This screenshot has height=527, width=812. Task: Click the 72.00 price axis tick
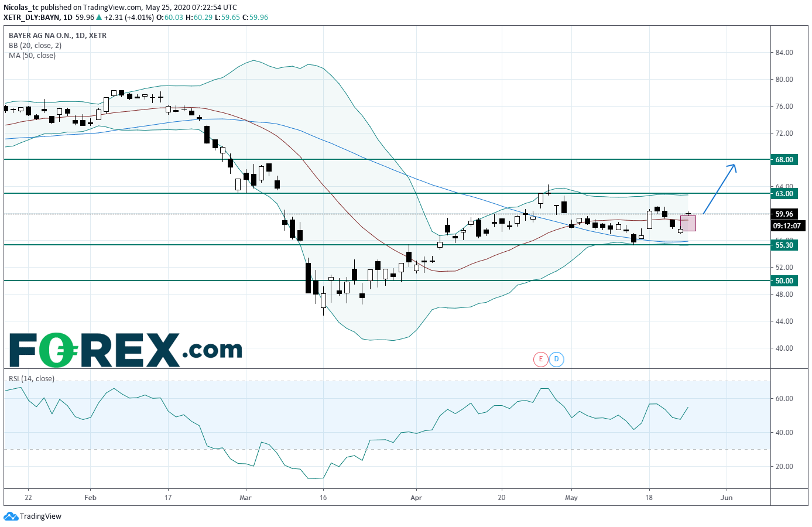784,134
